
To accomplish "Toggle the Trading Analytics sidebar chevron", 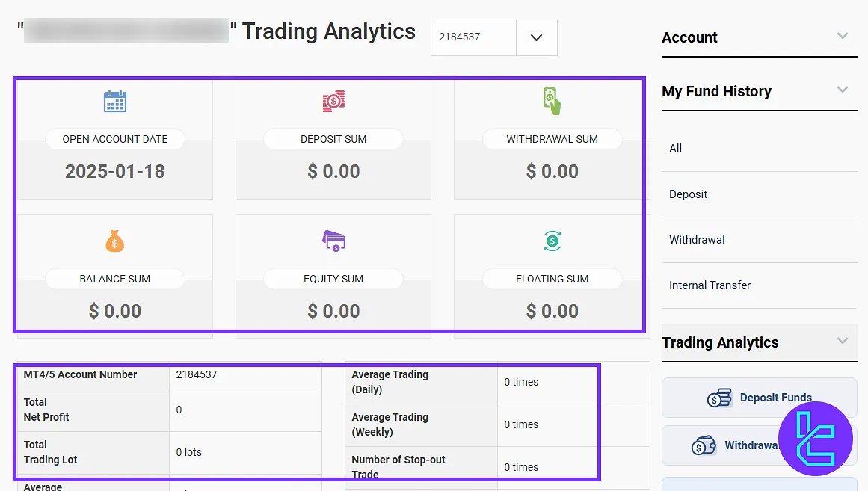I will [x=843, y=342].
